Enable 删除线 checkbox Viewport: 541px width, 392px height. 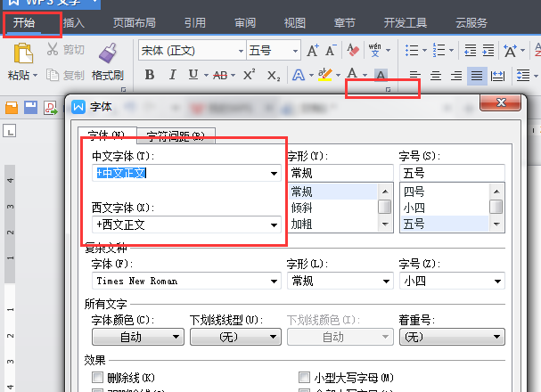click(98, 378)
